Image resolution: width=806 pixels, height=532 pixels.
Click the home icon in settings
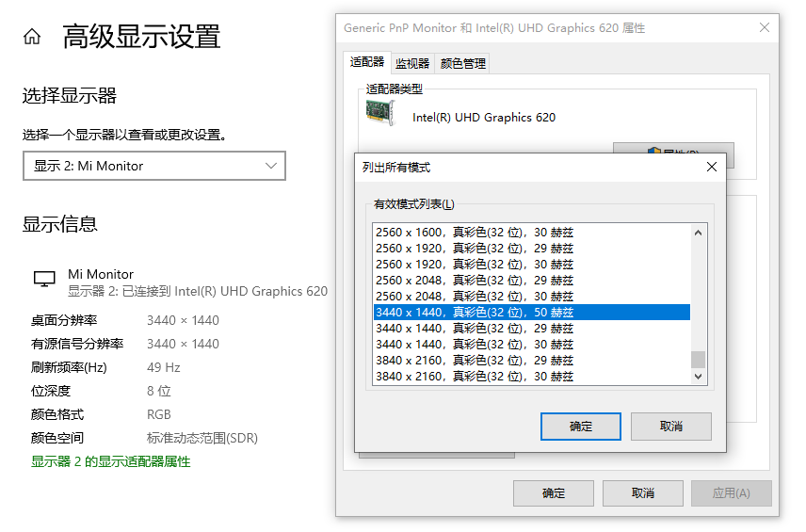click(32, 37)
